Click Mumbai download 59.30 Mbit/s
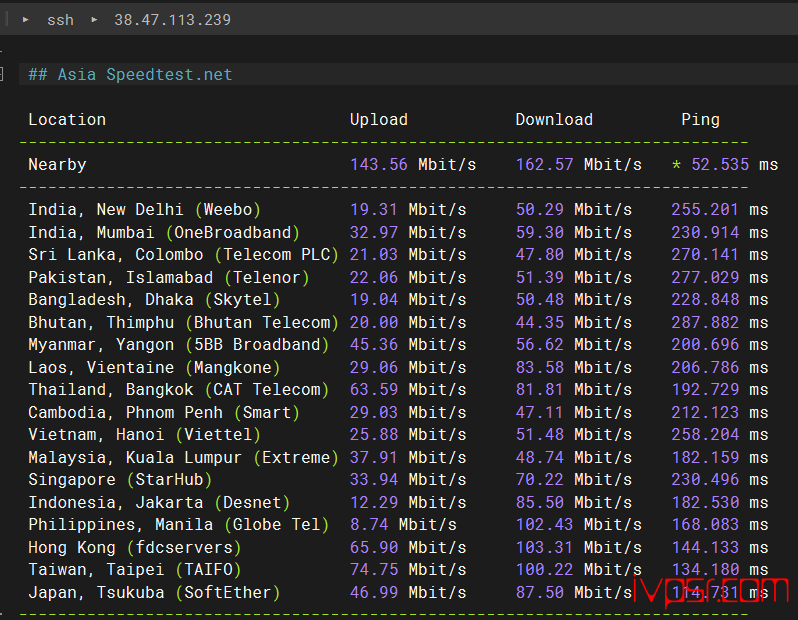Viewport: 798px width, 620px height. coord(574,233)
